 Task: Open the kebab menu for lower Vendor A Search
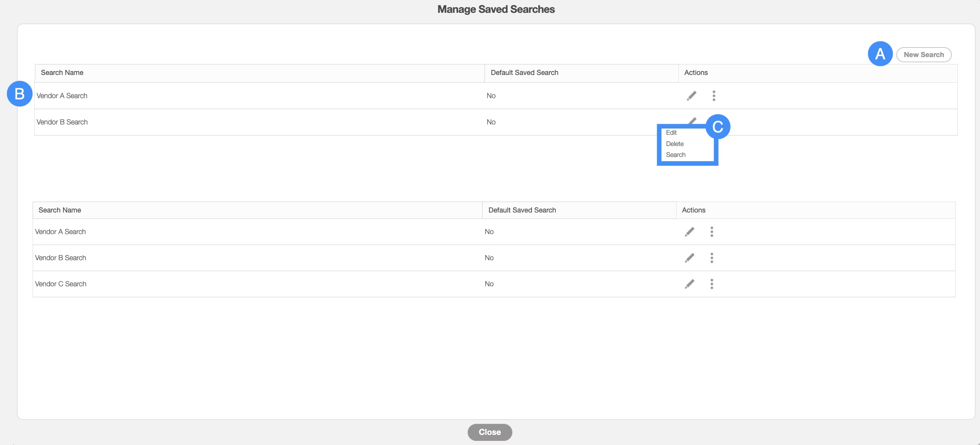[x=711, y=232]
